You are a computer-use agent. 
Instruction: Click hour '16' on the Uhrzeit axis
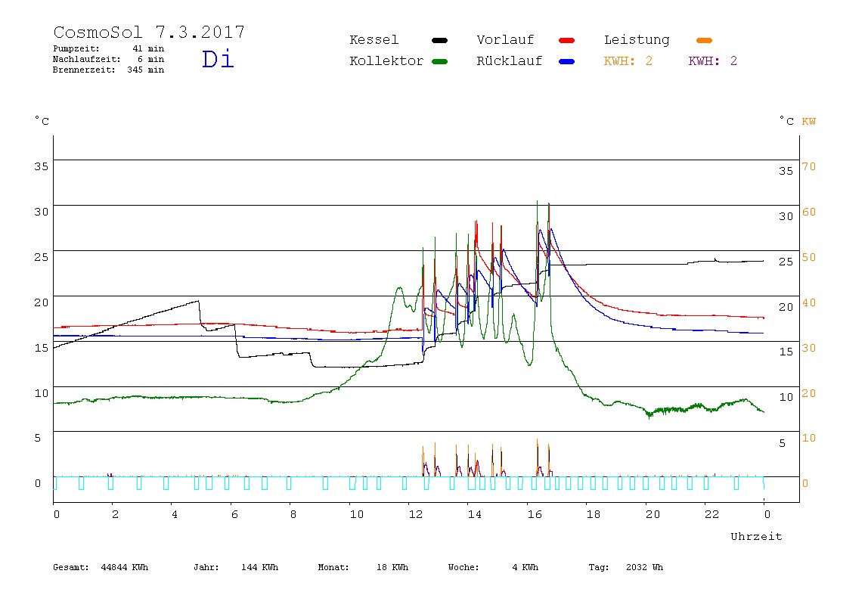tap(535, 514)
